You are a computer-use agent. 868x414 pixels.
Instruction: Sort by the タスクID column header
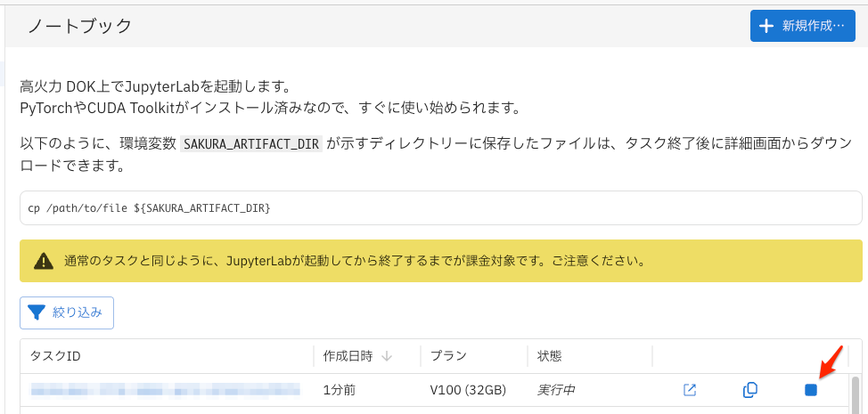pyautogui.click(x=55, y=356)
